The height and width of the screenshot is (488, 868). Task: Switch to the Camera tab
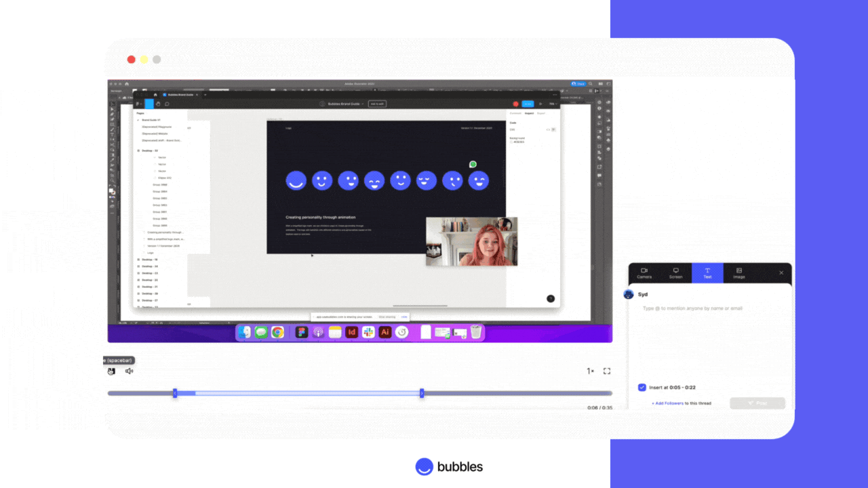644,272
